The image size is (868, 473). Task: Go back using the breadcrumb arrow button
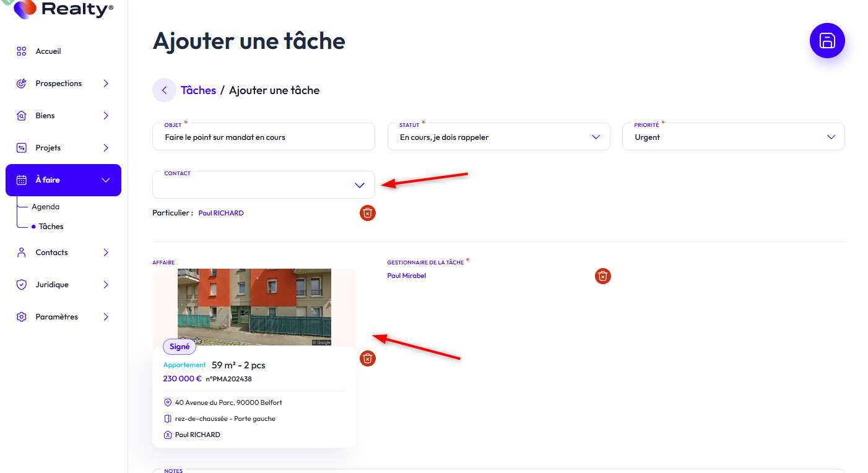(164, 90)
